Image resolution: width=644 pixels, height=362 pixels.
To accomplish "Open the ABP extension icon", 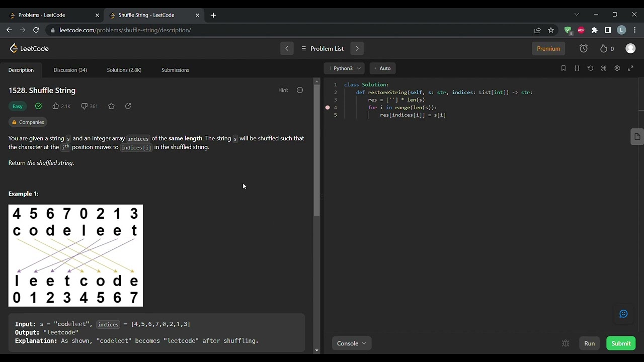I will [581, 30].
